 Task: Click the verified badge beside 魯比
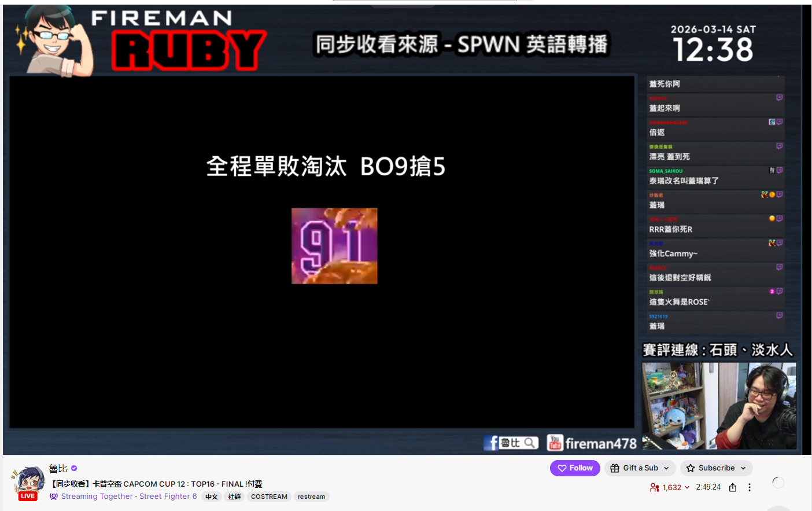[x=74, y=468]
